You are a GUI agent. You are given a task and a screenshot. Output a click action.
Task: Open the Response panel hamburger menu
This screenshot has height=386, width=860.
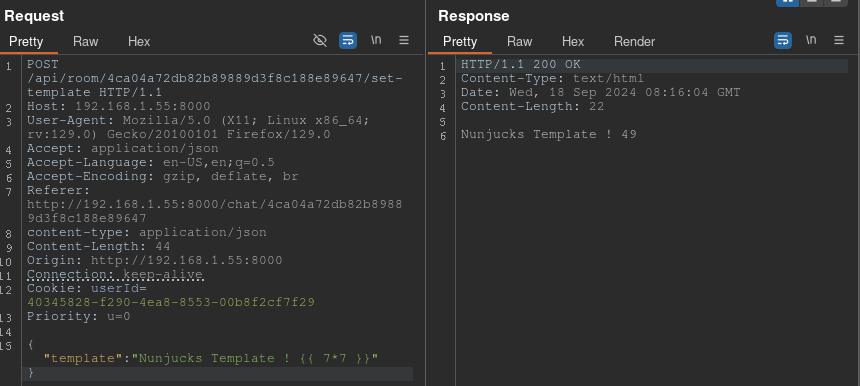pos(839,41)
